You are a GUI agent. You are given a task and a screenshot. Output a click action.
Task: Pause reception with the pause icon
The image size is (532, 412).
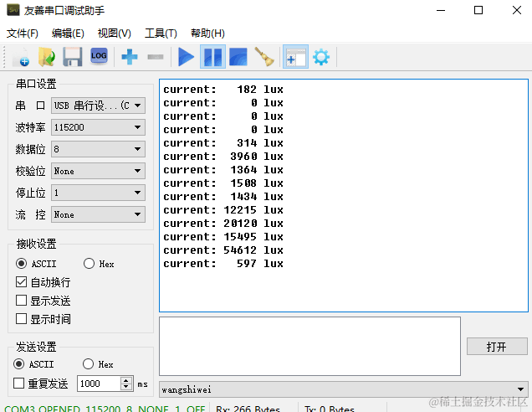point(212,57)
